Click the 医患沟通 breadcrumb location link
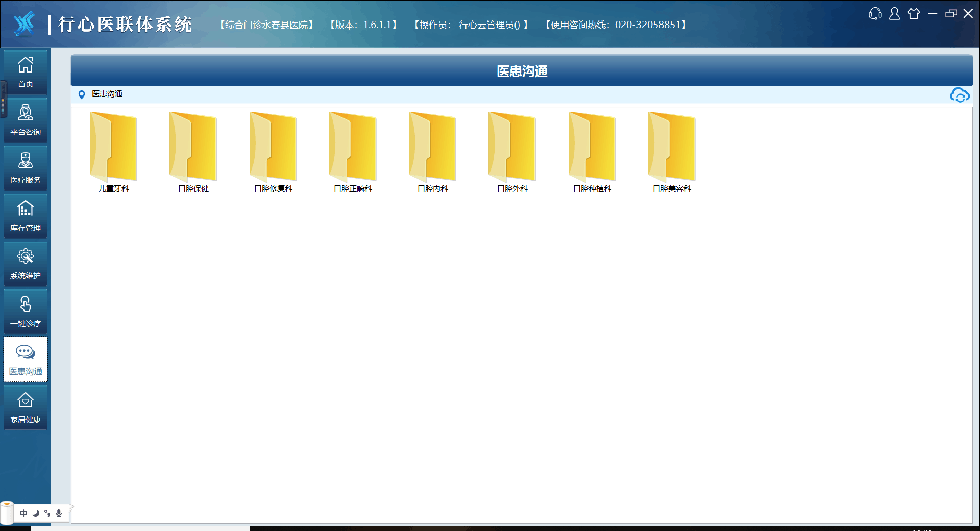Image resolution: width=980 pixels, height=531 pixels. point(107,94)
